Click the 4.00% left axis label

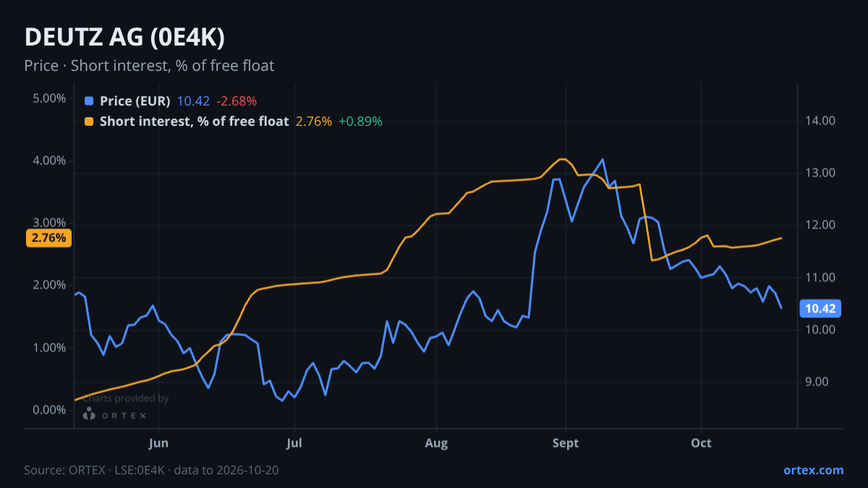click(x=49, y=160)
